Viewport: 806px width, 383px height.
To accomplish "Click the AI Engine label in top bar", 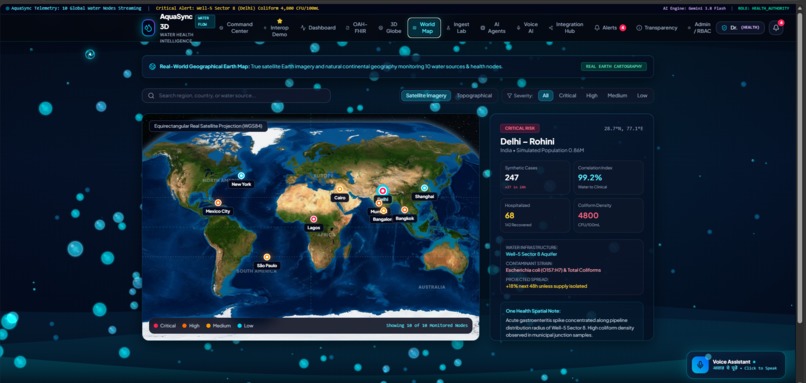I will pyautogui.click(x=694, y=8).
